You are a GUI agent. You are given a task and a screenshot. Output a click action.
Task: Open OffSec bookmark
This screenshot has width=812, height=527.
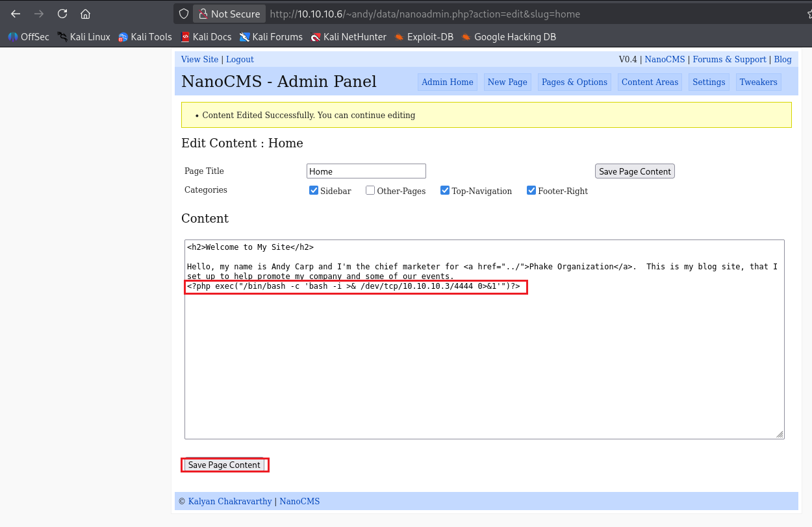click(29, 37)
